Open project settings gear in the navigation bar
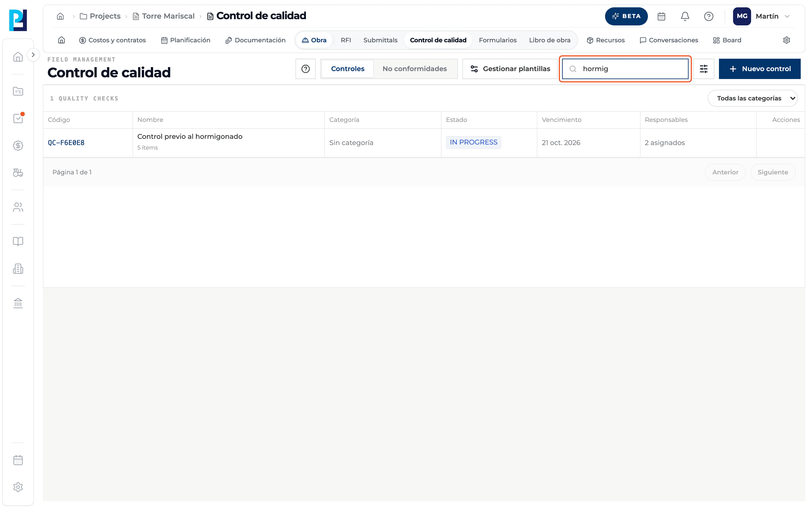 tap(787, 40)
